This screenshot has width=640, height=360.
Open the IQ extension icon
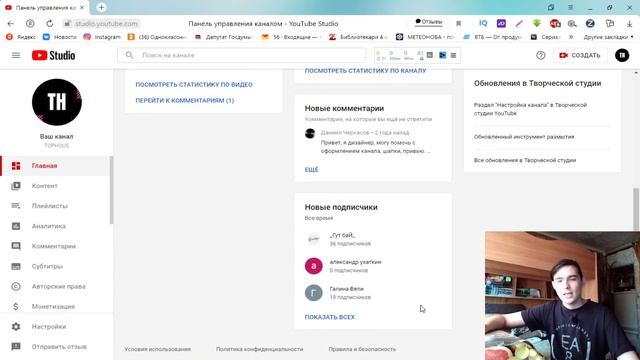point(483,23)
